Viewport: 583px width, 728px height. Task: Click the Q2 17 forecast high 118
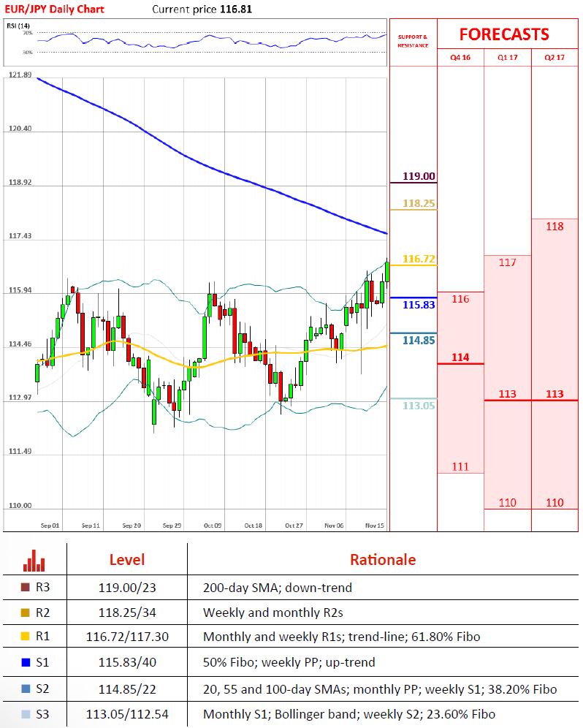555,227
